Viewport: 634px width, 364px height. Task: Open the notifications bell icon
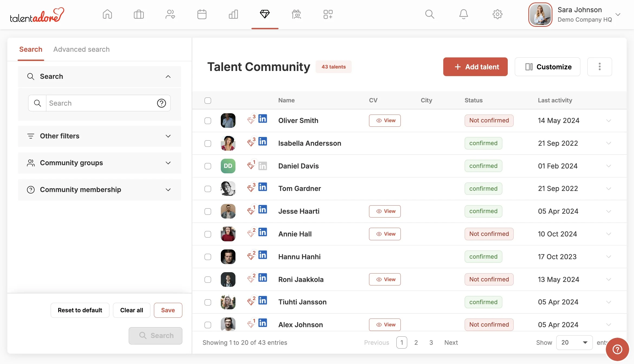464,14
